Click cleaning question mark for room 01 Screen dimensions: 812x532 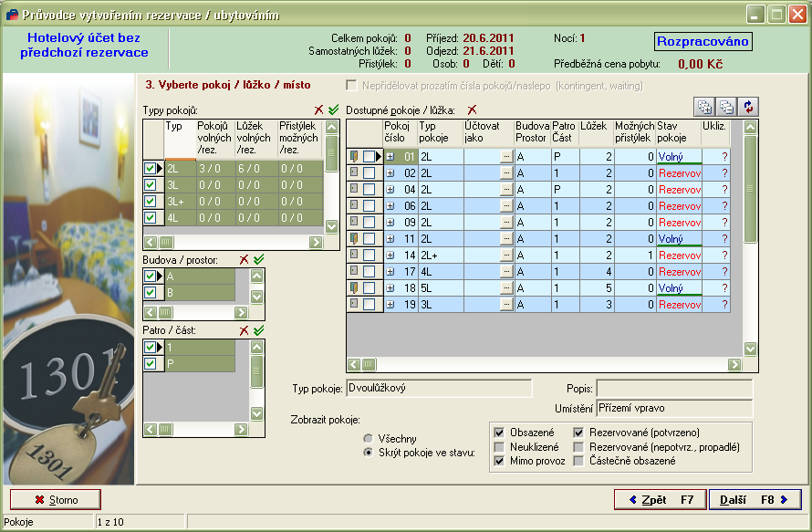(x=724, y=156)
